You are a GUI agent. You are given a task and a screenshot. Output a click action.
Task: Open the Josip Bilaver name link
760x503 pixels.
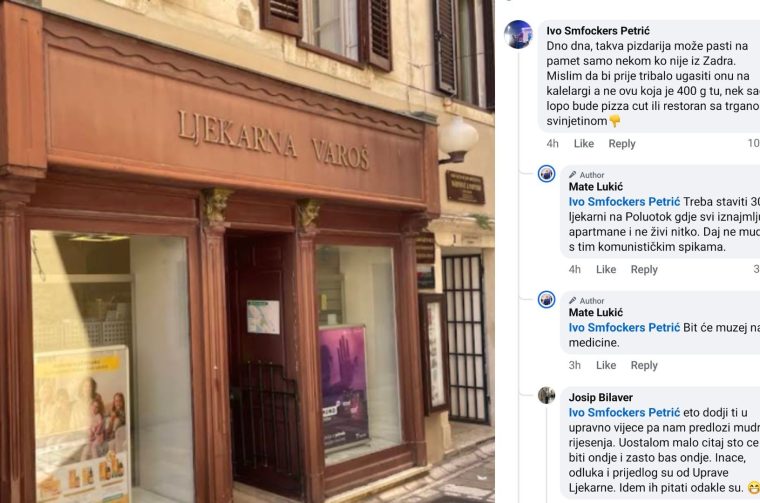(601, 397)
